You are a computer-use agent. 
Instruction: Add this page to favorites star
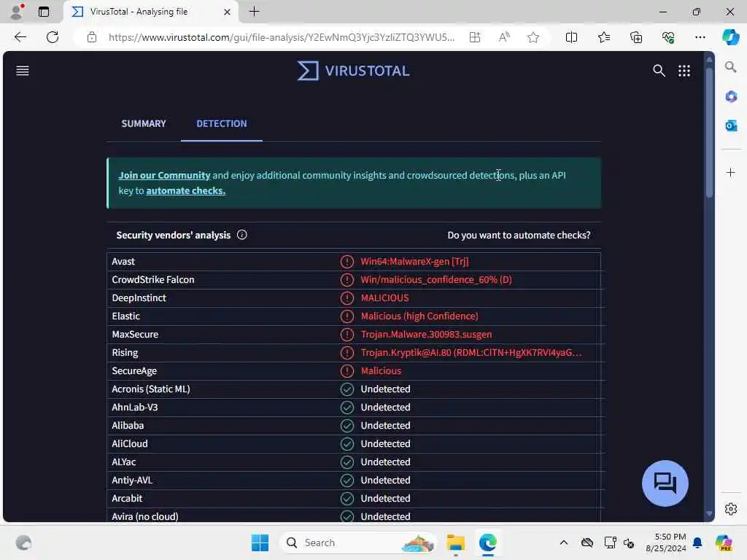pyautogui.click(x=533, y=37)
